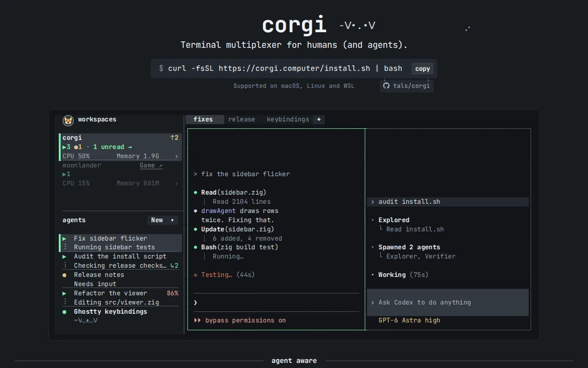Click play icon of Audit the install script
The height and width of the screenshot is (368, 588).
[x=65, y=257]
